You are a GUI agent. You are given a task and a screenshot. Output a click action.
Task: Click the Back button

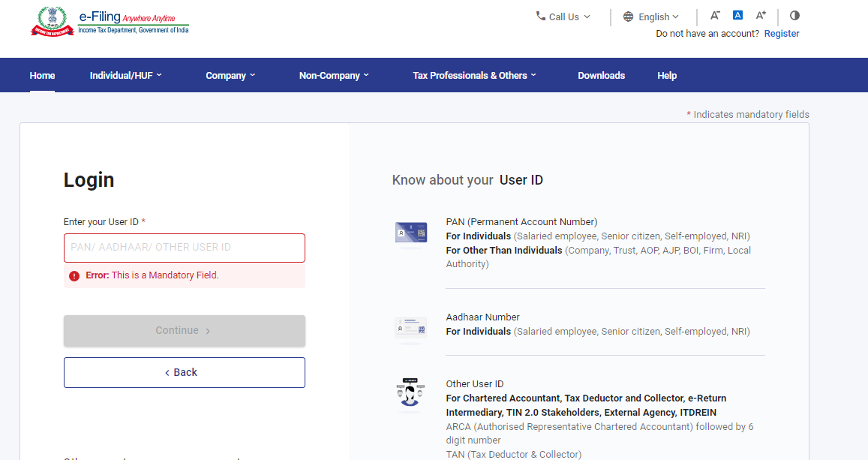pos(185,372)
